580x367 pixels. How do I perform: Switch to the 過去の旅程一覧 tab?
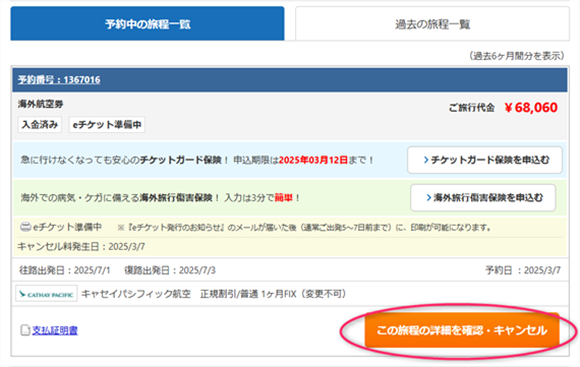432,24
